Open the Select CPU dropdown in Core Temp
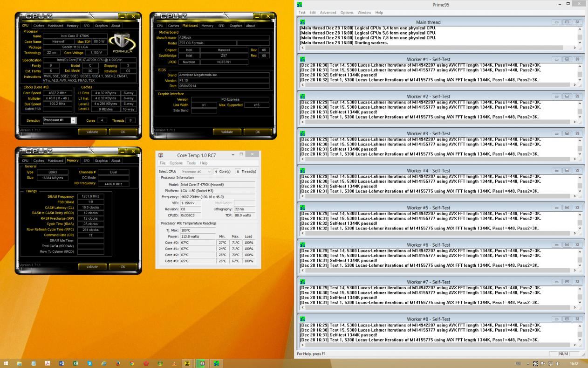Image resolution: width=588 pixels, height=368 pixels. [196, 171]
